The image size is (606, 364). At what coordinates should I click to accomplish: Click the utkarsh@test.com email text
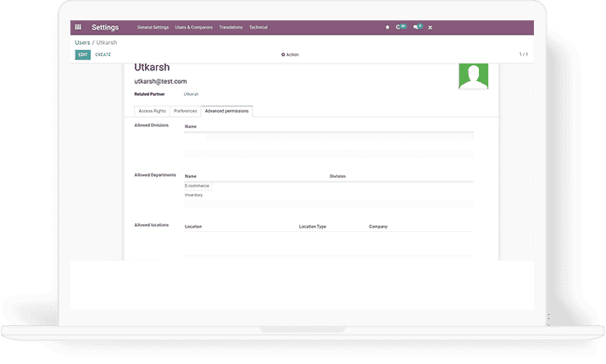click(160, 81)
